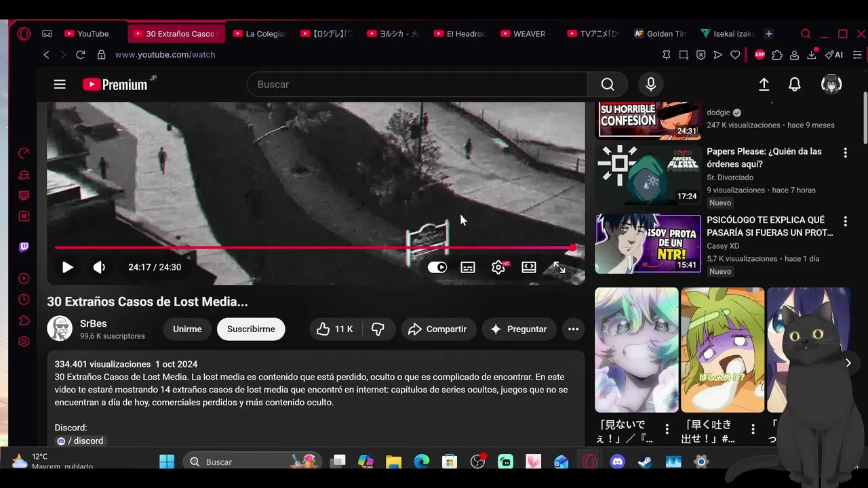The image size is (868, 488).
Task: Open video quality settings gear
Action: pos(498,267)
